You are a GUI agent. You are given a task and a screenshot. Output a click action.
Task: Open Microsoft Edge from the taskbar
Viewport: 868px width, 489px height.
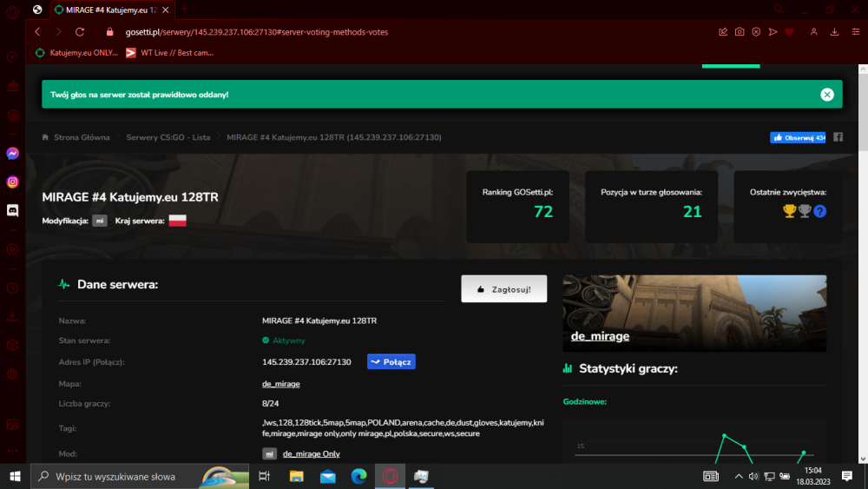pos(358,476)
